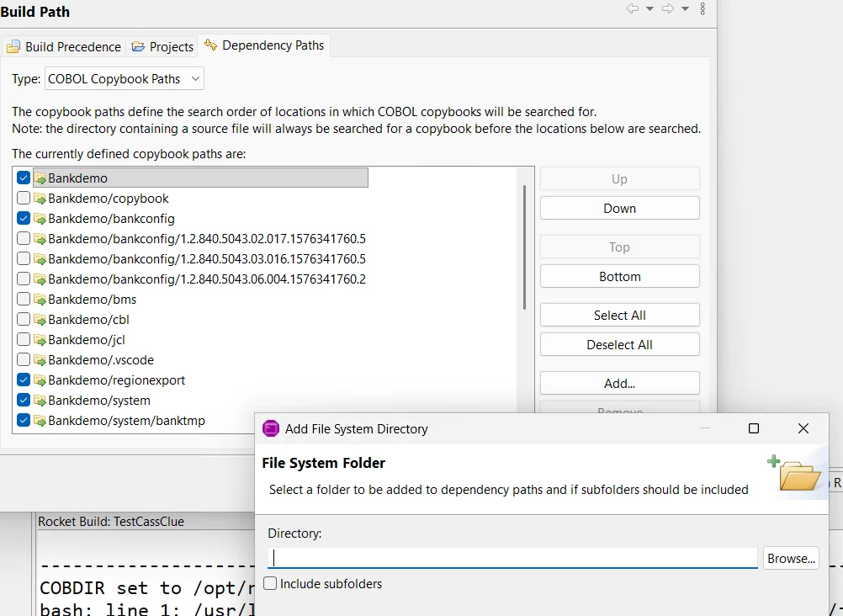Close the Add File System Directory dialog
Viewport: 843px width, 616px height.
pos(803,428)
